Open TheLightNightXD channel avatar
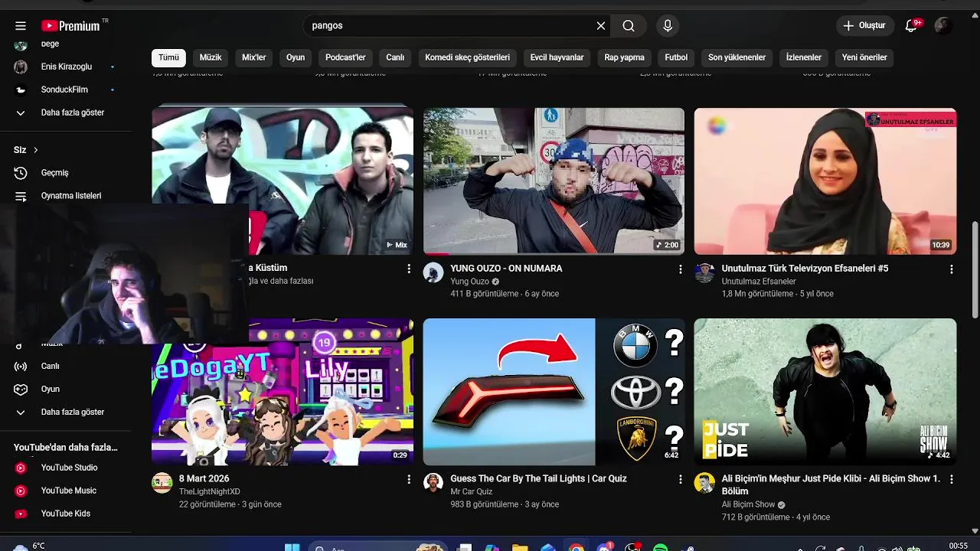This screenshot has width=980, height=551. (x=162, y=482)
